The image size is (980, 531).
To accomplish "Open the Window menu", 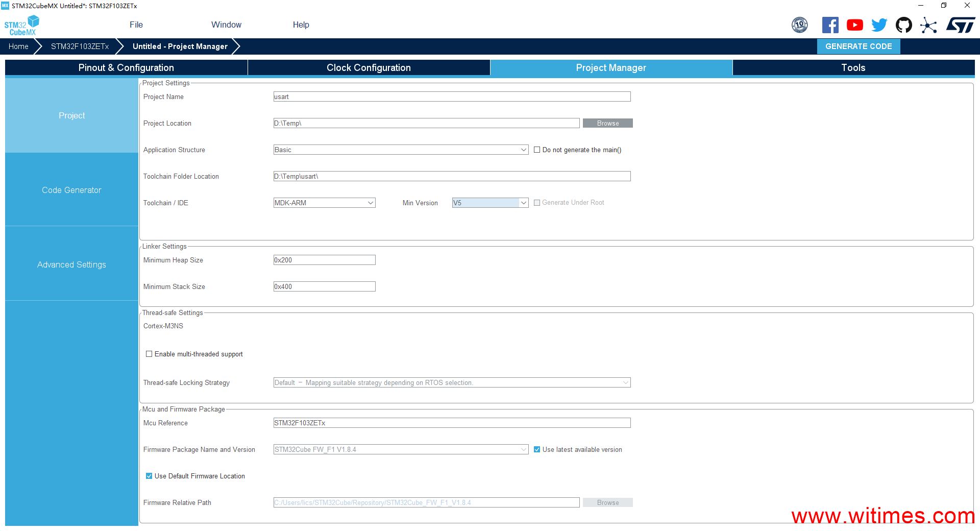I will (x=226, y=25).
